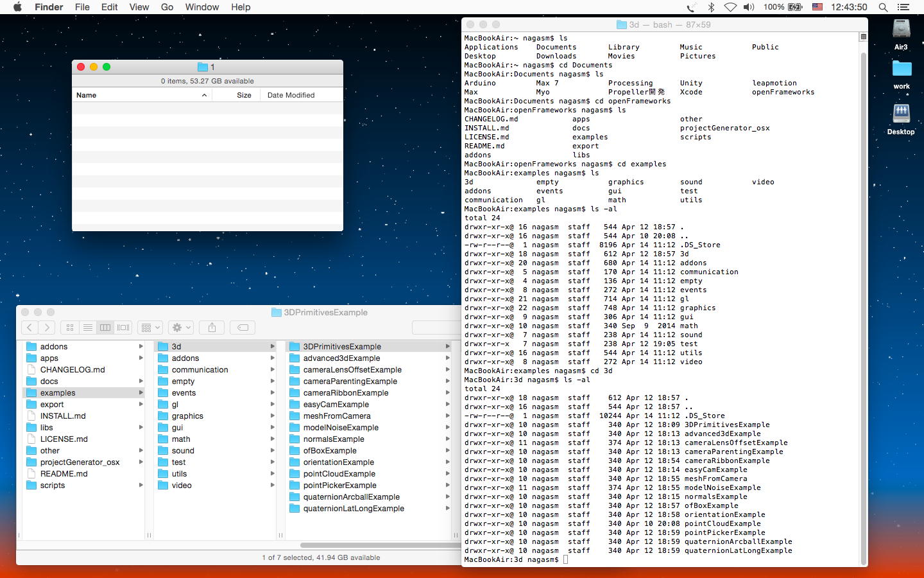Screen dimensions: 924x578
Task: Open the Wi-Fi status menu
Action: pos(730,7)
